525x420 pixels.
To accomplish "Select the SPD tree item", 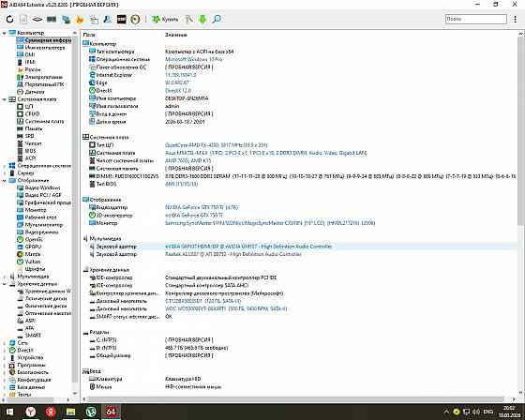I will coord(29,136).
